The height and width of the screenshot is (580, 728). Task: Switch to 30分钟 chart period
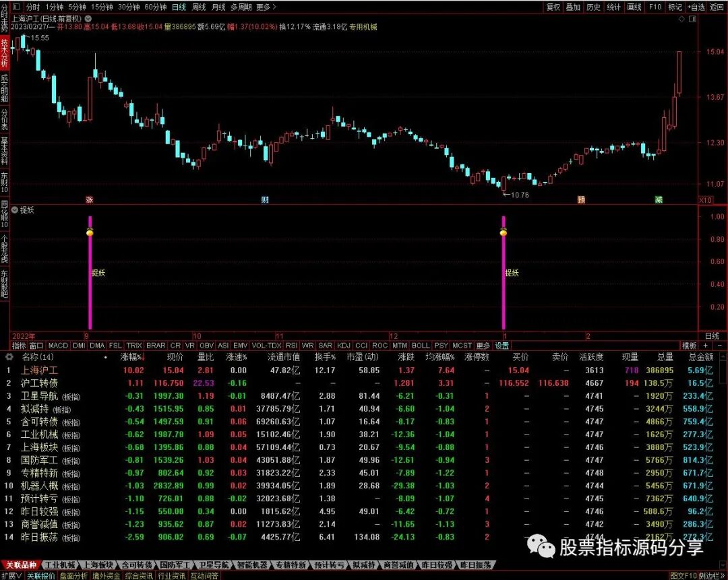coord(129,7)
